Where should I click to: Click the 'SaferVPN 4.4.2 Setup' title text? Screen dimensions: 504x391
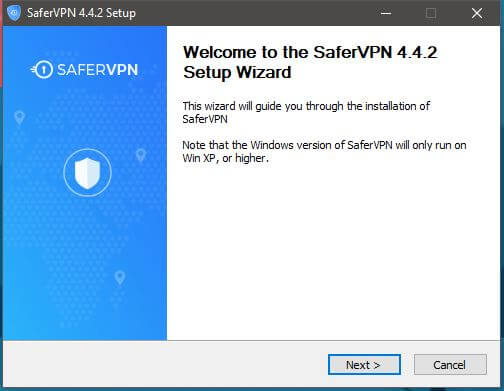pyautogui.click(x=81, y=13)
